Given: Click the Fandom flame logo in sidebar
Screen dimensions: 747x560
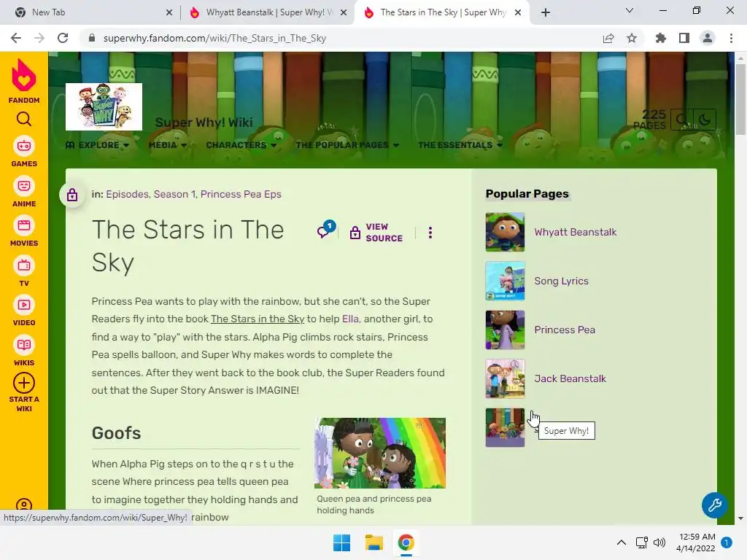Looking at the screenshot, I should (24, 75).
